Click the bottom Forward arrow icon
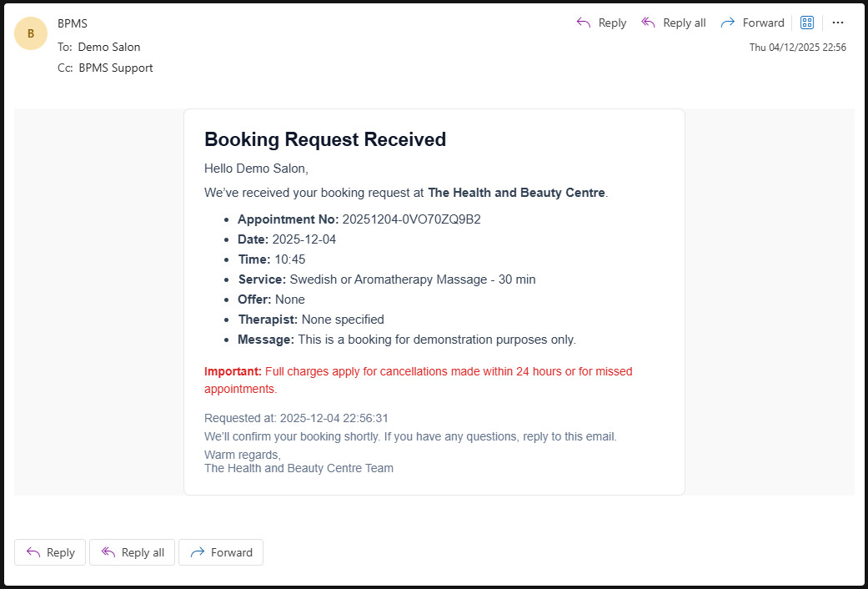 click(198, 551)
